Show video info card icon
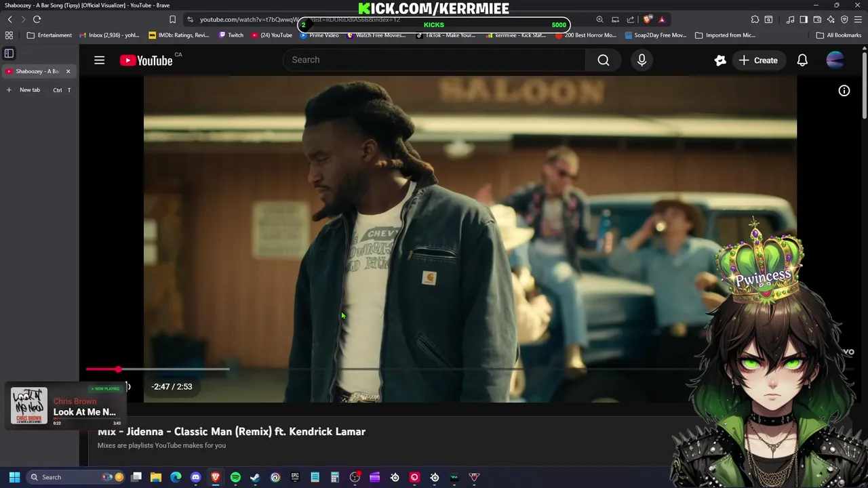868x488 pixels. pyautogui.click(x=844, y=90)
